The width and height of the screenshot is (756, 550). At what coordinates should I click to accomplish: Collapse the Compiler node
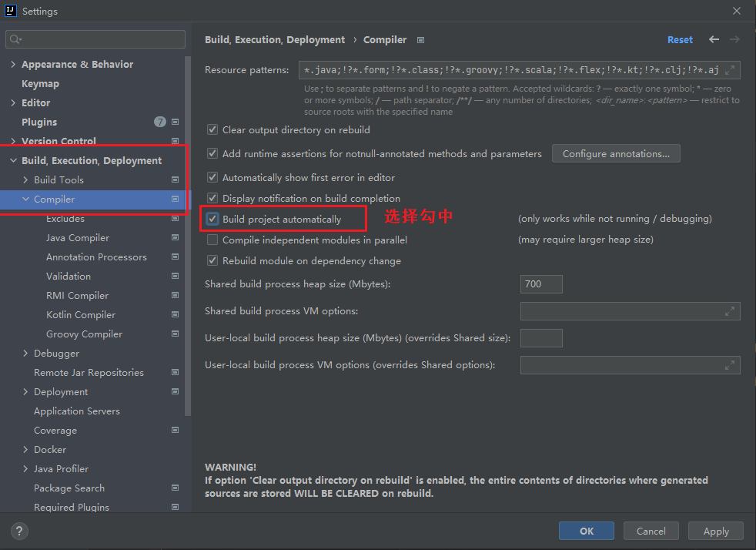(25, 199)
